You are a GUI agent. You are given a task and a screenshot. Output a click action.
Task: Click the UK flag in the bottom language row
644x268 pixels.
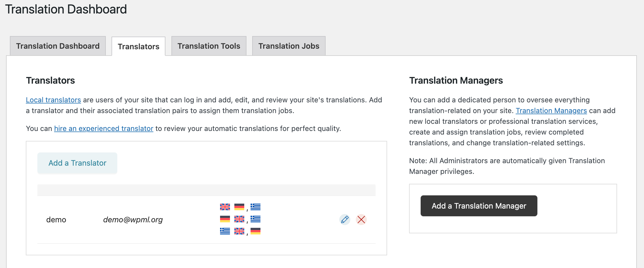coord(239,231)
